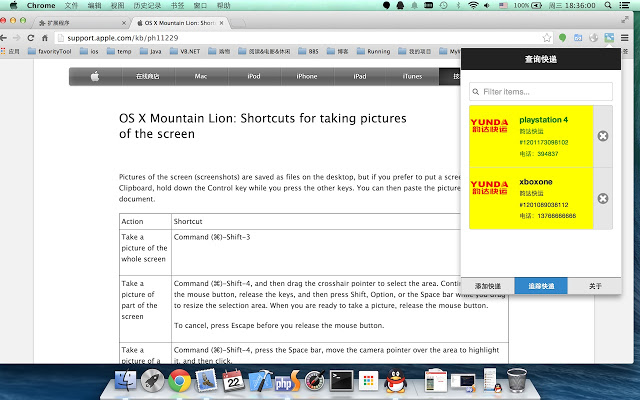Open the favorityTool bookmarks folder
This screenshot has height=400, width=640.
pos(49,51)
